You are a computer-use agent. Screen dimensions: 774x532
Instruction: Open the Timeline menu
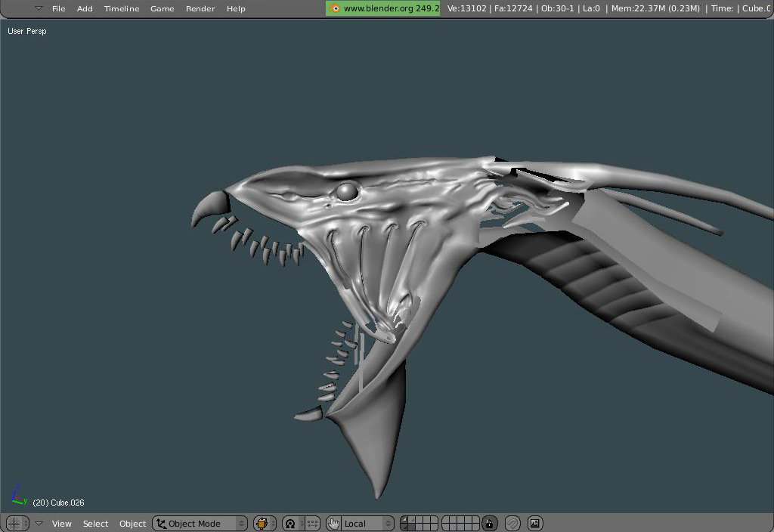(122, 8)
